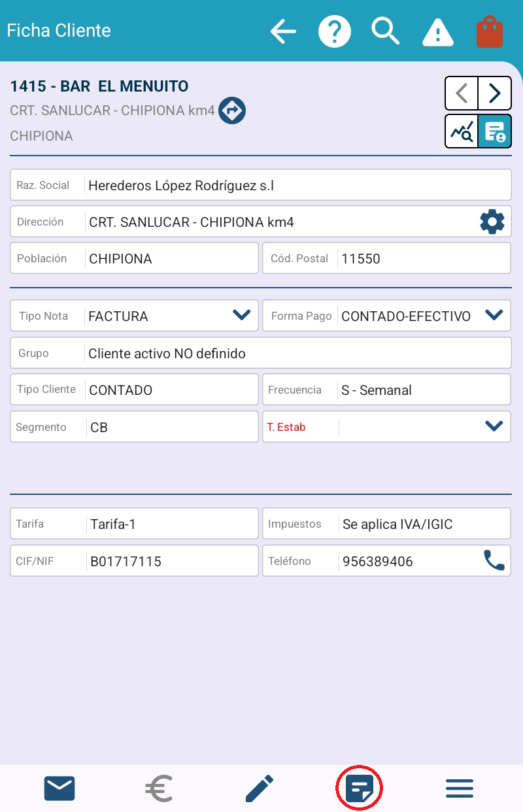
Task: Open the circled notes icon
Action: click(359, 789)
